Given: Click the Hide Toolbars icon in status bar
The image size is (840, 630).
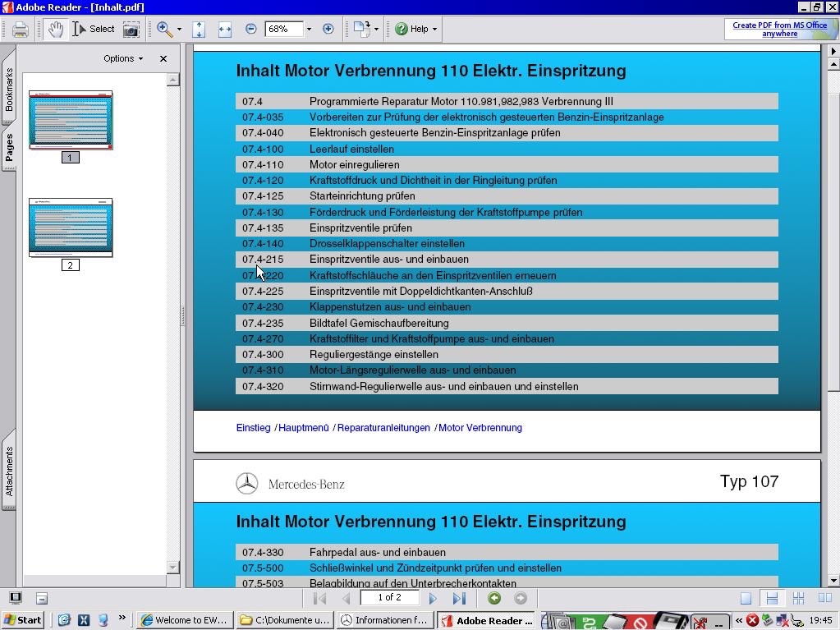Looking at the screenshot, I should (42, 598).
